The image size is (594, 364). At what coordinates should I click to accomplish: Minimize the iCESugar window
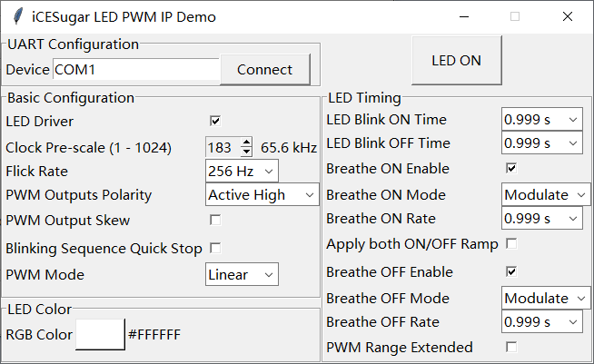pyautogui.click(x=464, y=16)
